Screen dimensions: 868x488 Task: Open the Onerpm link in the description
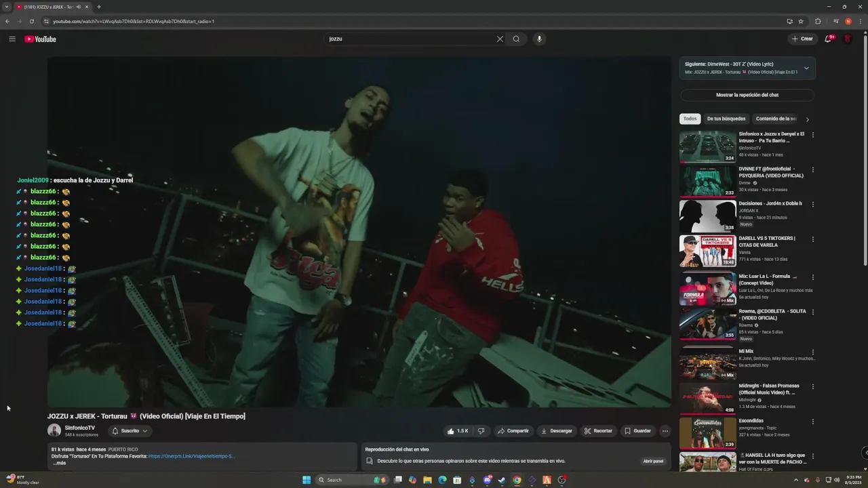[x=191, y=456]
